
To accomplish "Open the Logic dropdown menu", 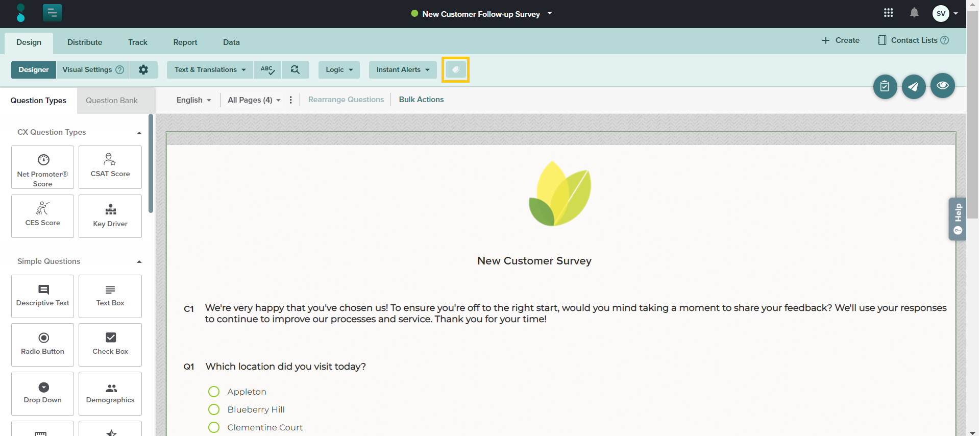I will point(339,70).
